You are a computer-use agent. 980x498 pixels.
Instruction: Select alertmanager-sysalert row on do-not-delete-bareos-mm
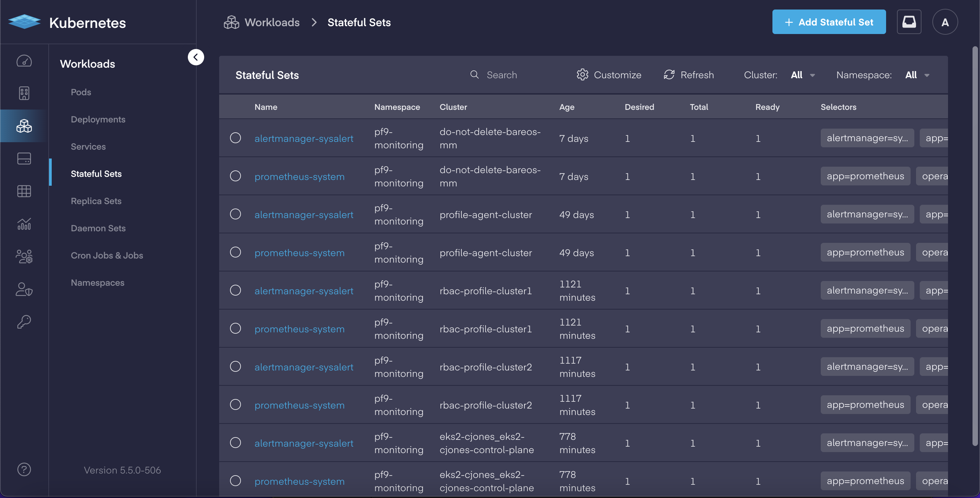point(235,138)
